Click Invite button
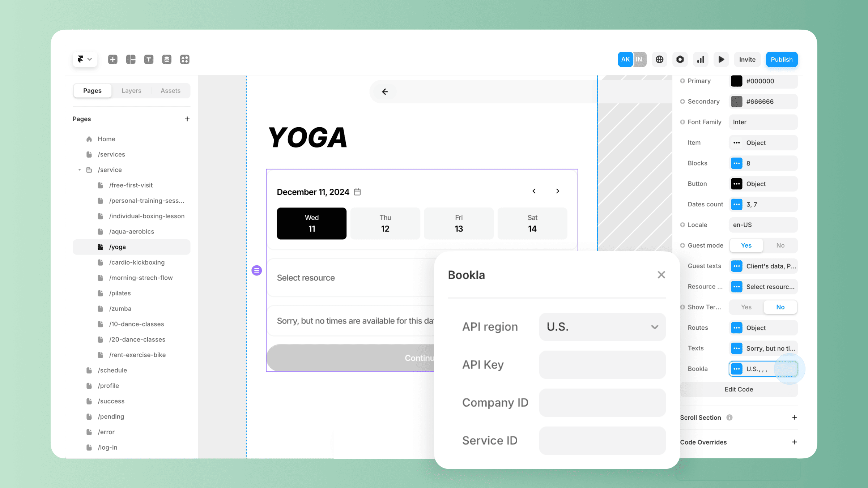868x488 pixels. (747, 60)
